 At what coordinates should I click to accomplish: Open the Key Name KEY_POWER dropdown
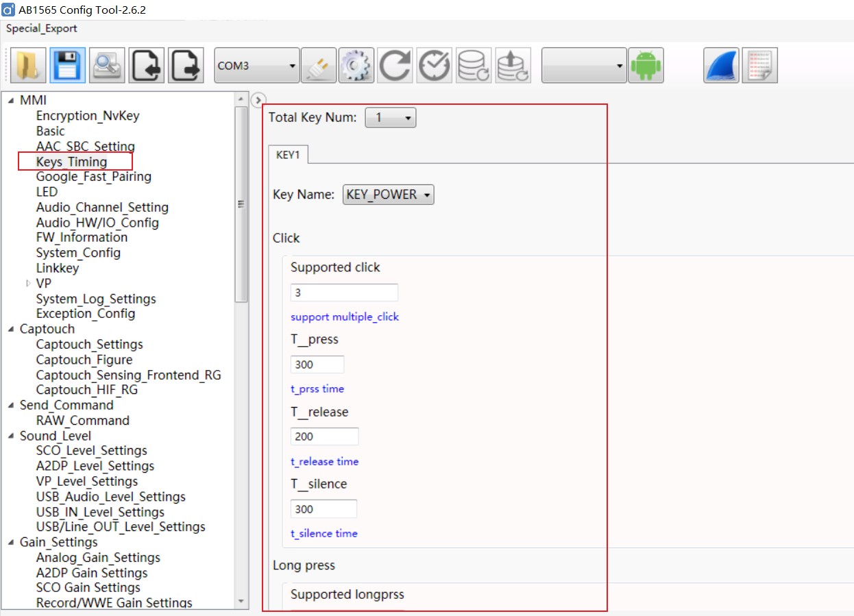click(388, 195)
